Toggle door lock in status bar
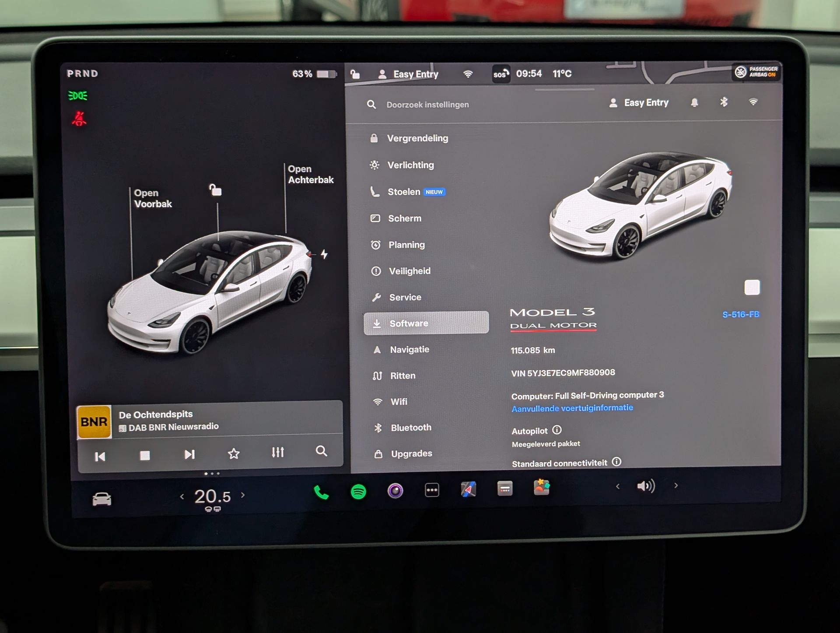Screen dimensions: 840x633 coord(355,74)
